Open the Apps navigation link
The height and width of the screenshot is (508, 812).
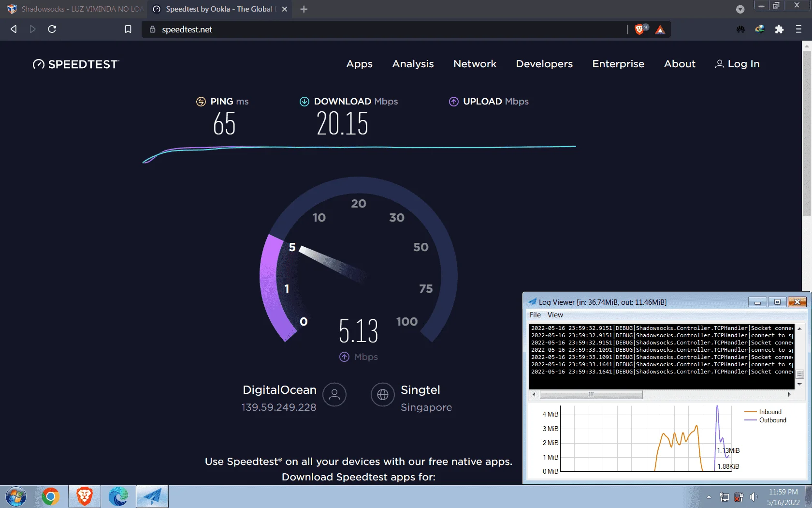(x=360, y=64)
